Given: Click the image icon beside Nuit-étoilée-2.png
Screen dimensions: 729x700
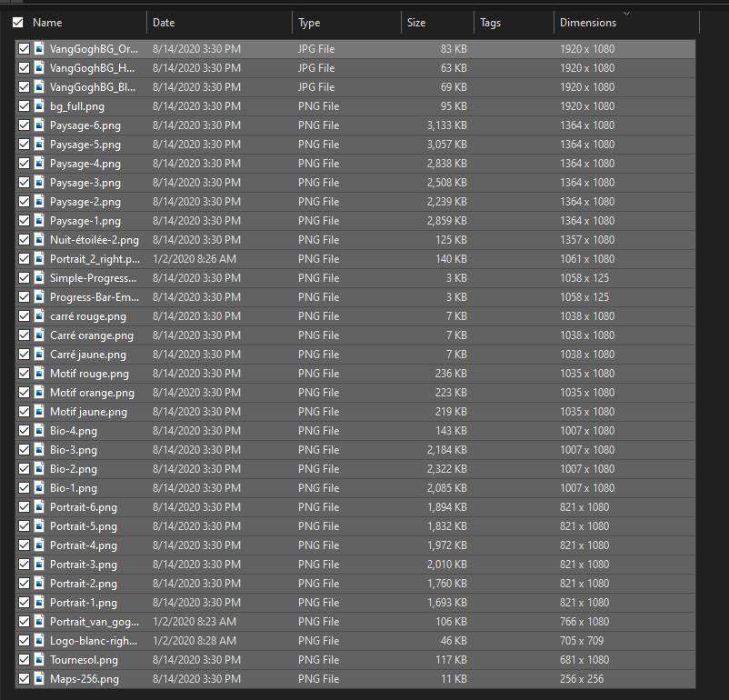Looking at the screenshot, I should (39, 239).
